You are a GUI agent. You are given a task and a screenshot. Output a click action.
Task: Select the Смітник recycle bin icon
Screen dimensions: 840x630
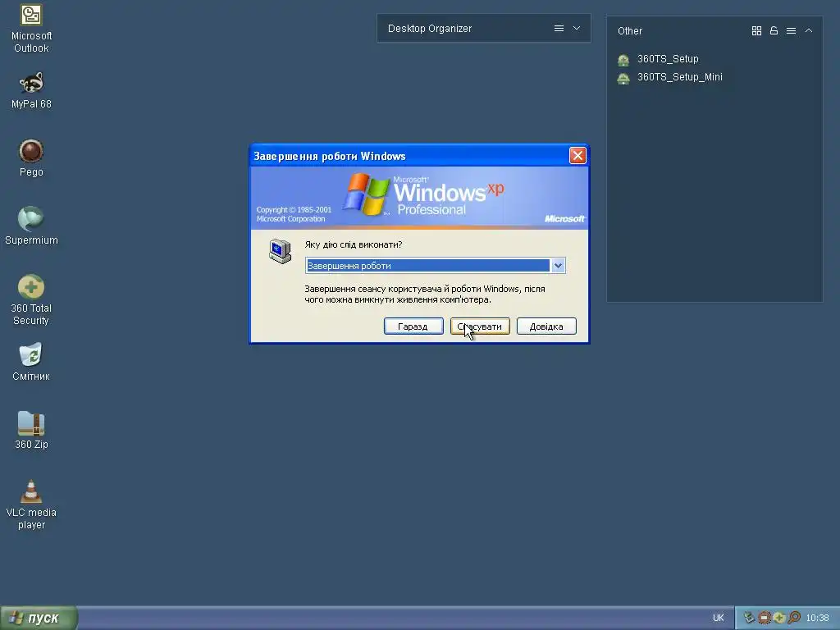pyautogui.click(x=31, y=362)
